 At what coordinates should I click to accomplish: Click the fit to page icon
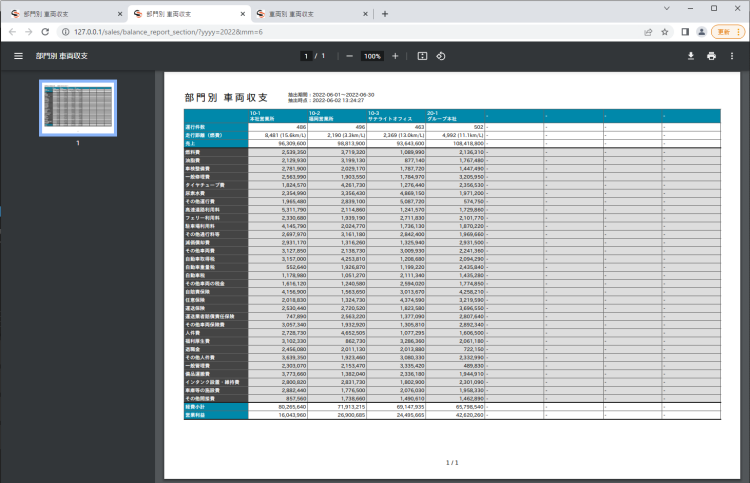tap(422, 56)
